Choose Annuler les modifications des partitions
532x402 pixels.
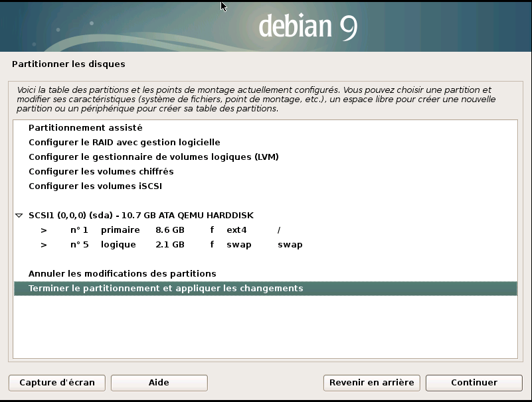pyautogui.click(x=122, y=274)
